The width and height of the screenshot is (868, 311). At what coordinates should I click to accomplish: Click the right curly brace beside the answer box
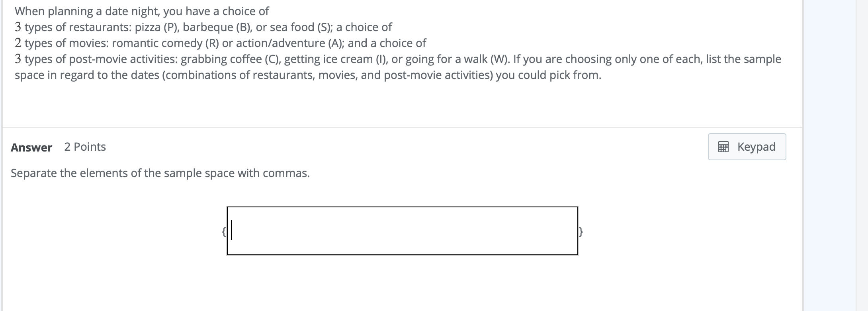tap(581, 230)
